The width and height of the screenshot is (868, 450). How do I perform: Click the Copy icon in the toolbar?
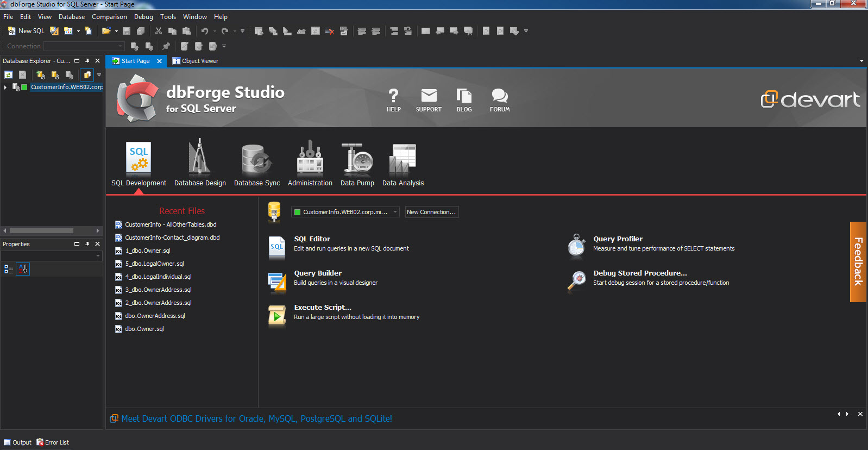coord(172,31)
